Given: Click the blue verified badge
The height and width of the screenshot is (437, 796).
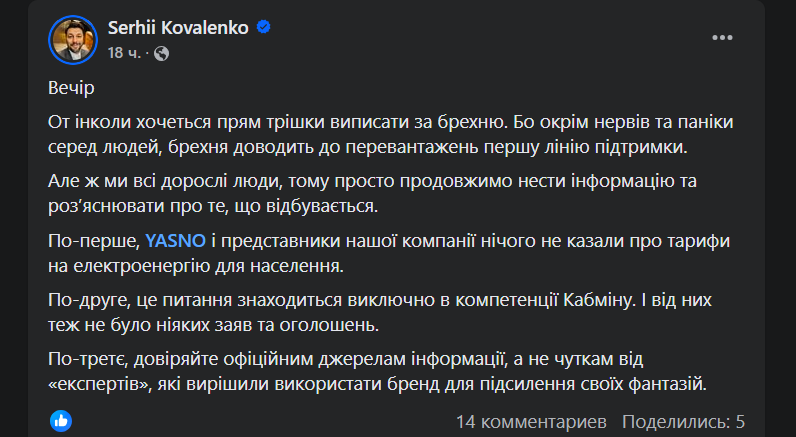Looking at the screenshot, I should click(263, 27).
